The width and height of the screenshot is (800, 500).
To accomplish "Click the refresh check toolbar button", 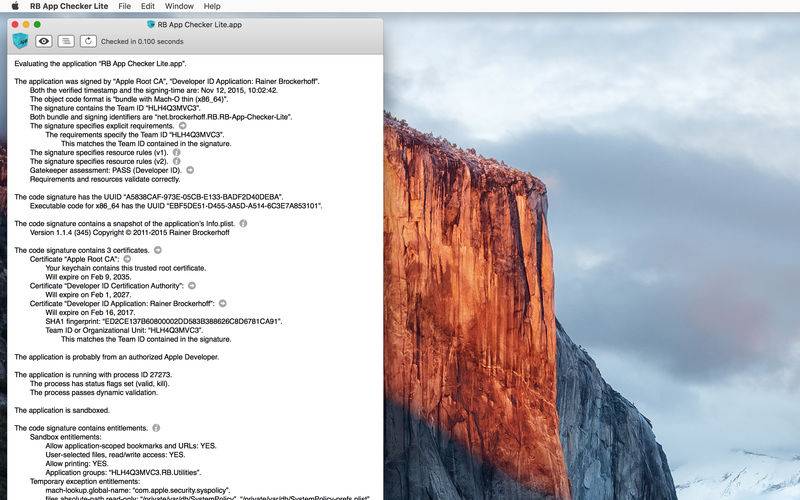I will pyautogui.click(x=88, y=41).
